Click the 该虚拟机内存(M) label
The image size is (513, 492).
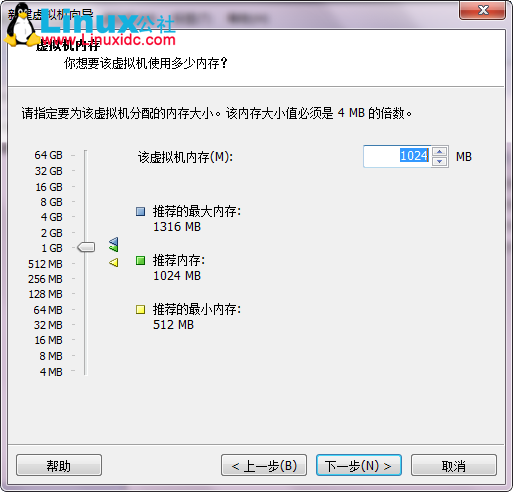pyautogui.click(x=185, y=157)
